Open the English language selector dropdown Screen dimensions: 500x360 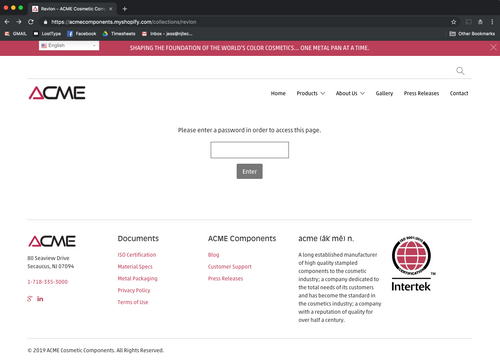pyautogui.click(x=69, y=46)
